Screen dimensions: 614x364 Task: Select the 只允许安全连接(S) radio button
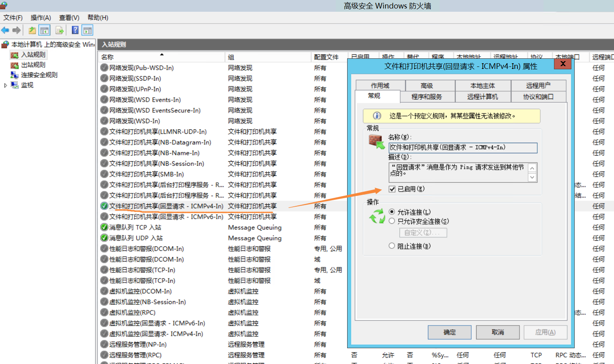[392, 221]
